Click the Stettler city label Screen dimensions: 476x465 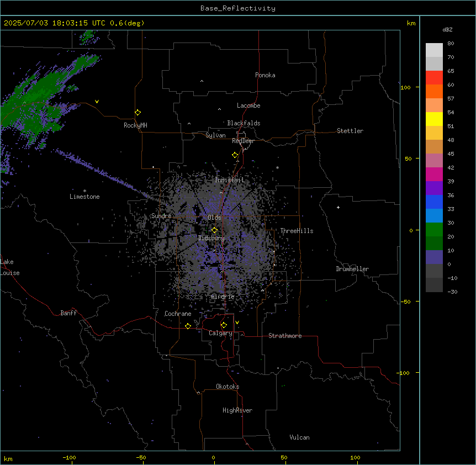(350, 131)
